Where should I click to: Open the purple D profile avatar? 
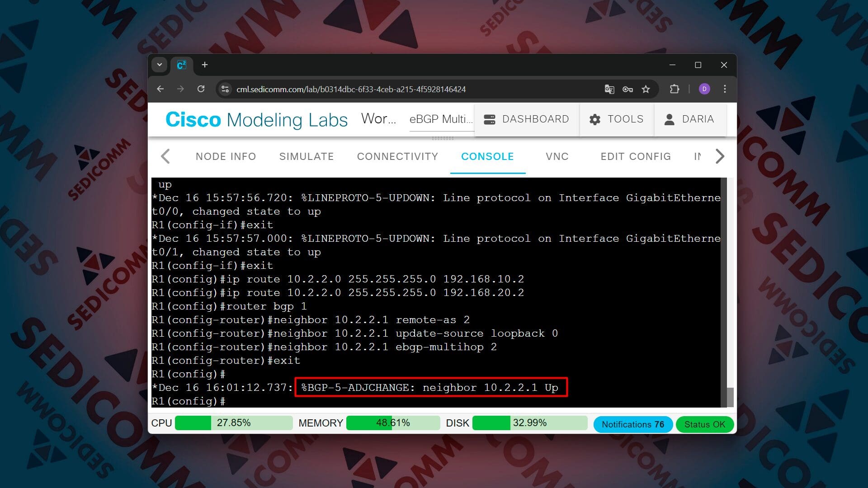(704, 89)
